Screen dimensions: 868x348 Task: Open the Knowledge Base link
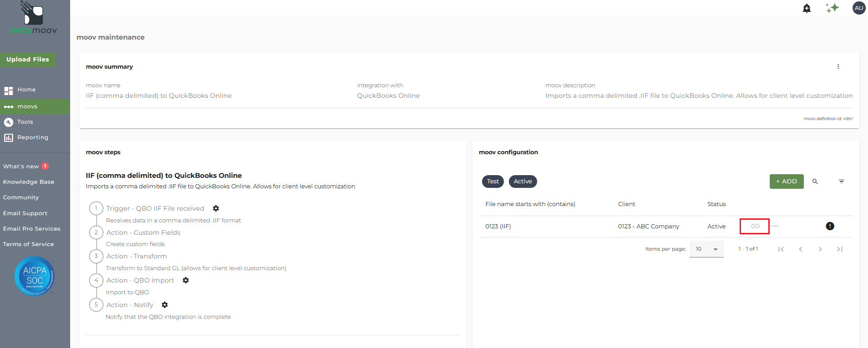[29, 182]
